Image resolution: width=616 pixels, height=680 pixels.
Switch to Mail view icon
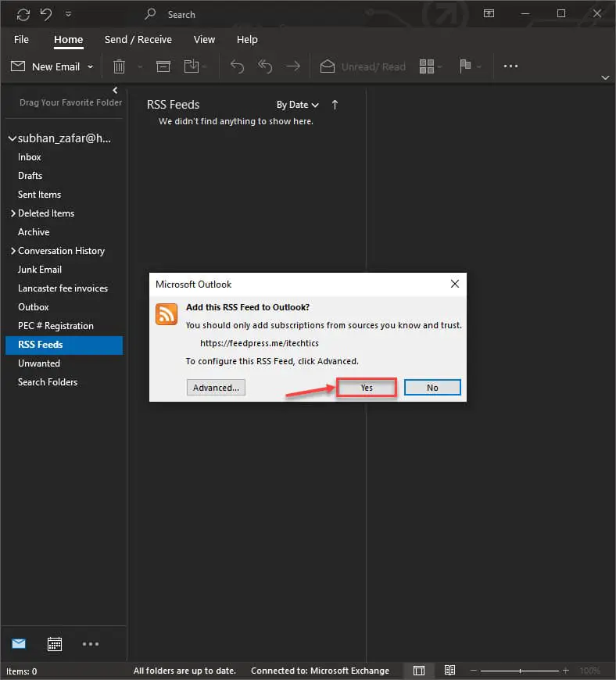point(19,643)
